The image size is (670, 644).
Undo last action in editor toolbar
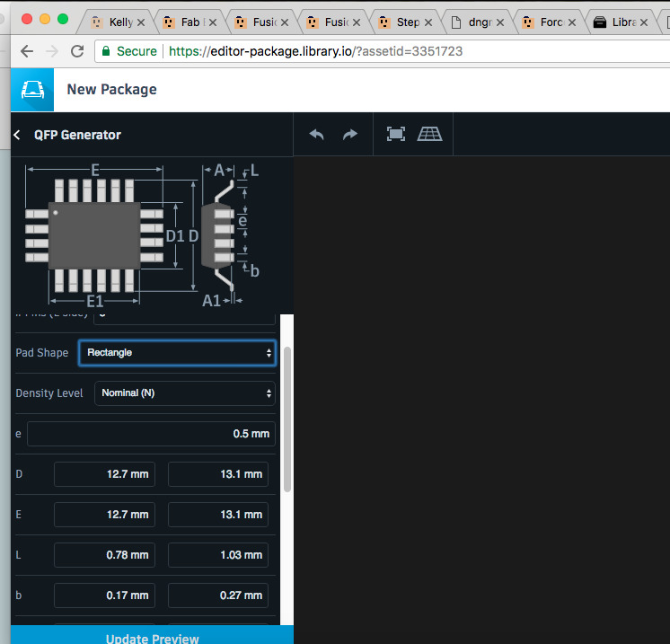point(317,135)
